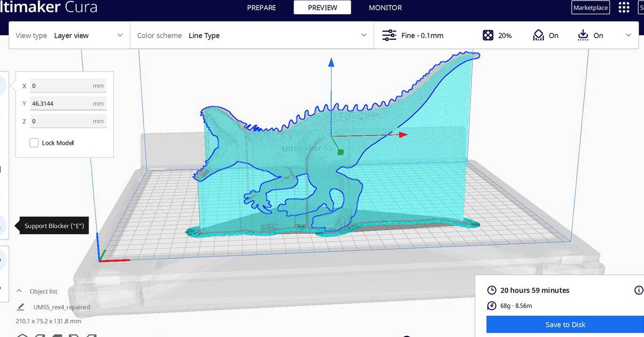The height and width of the screenshot is (337, 644).
Task: Click the material usage spool icon
Action: coord(492,306)
